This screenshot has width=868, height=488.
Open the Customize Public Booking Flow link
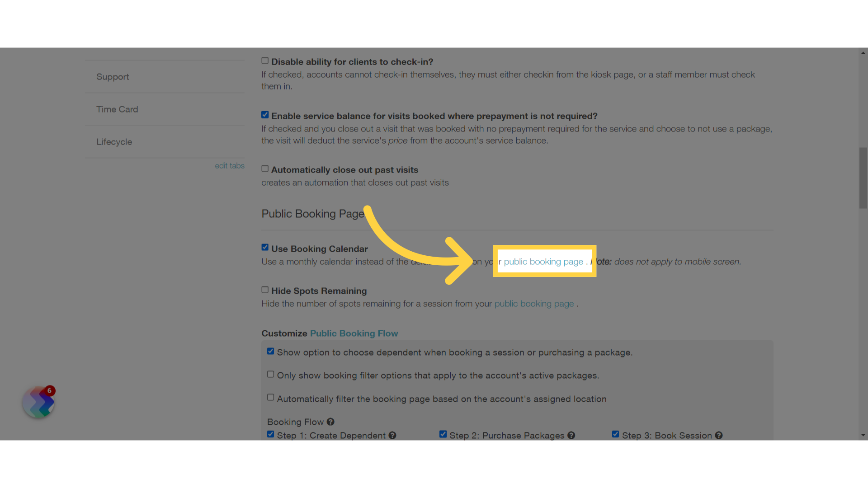354,333
